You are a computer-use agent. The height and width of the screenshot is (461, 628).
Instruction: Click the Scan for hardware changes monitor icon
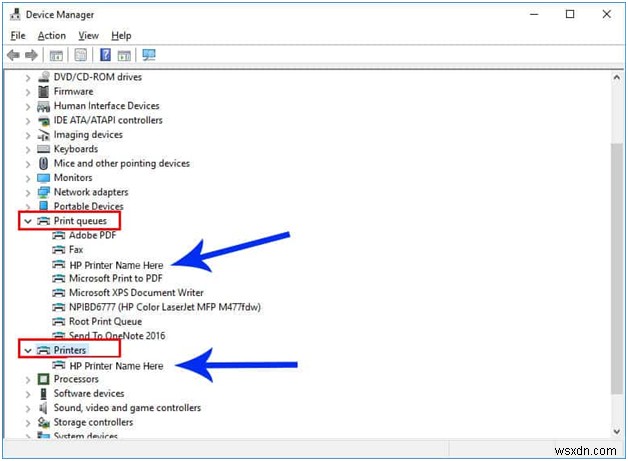(x=149, y=54)
